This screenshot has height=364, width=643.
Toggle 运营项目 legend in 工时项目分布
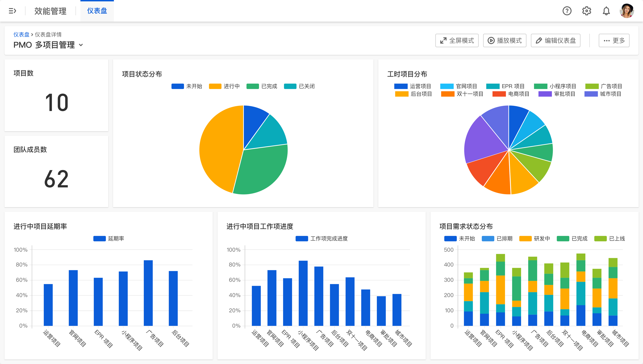[413, 86]
